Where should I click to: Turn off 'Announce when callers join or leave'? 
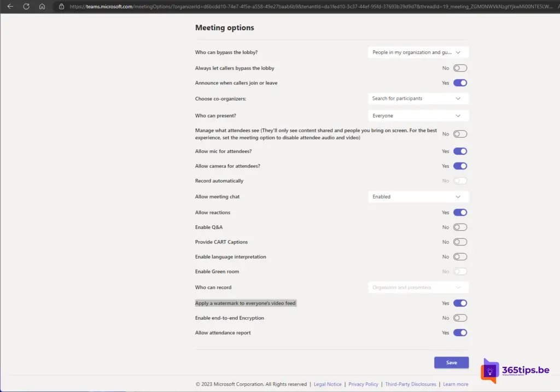pos(460,83)
